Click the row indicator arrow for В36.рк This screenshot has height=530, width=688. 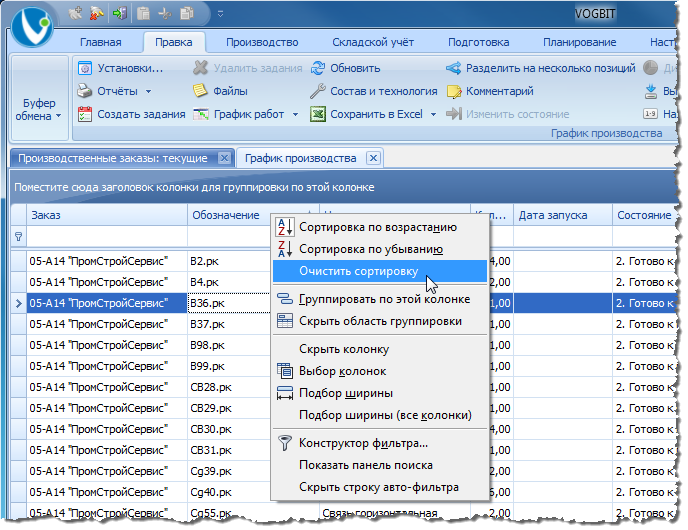tap(18, 303)
